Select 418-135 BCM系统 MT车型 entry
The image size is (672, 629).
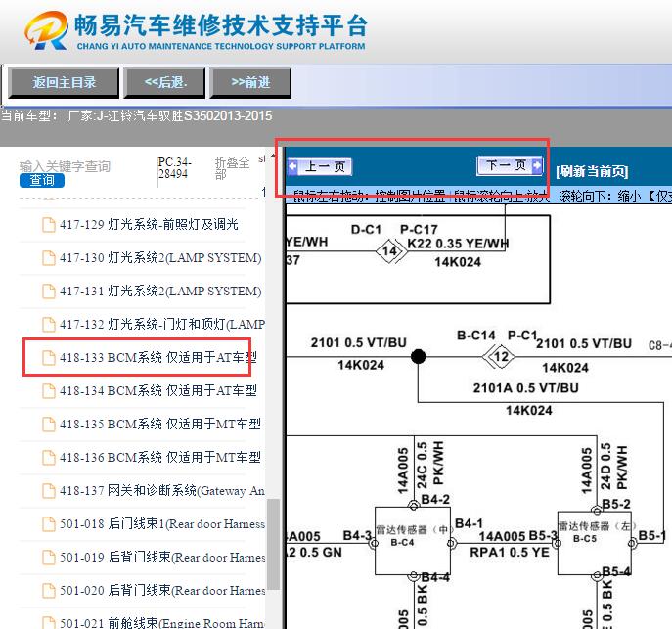(x=159, y=424)
